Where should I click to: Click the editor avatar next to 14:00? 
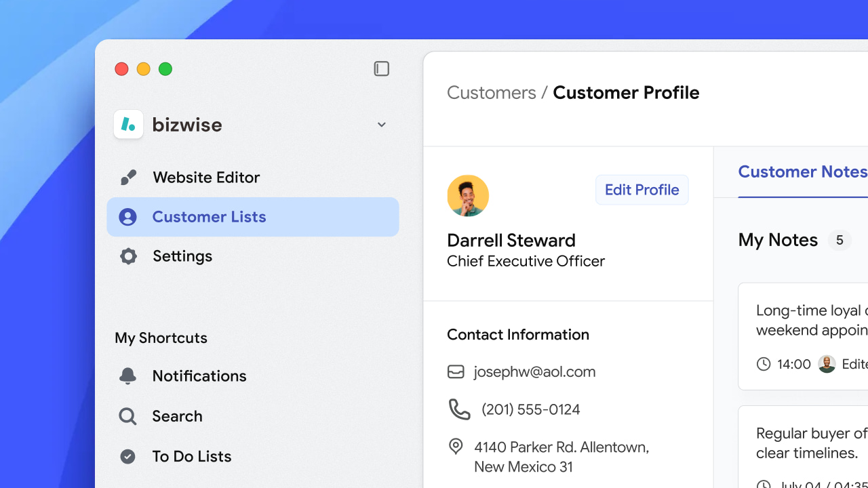[827, 365]
